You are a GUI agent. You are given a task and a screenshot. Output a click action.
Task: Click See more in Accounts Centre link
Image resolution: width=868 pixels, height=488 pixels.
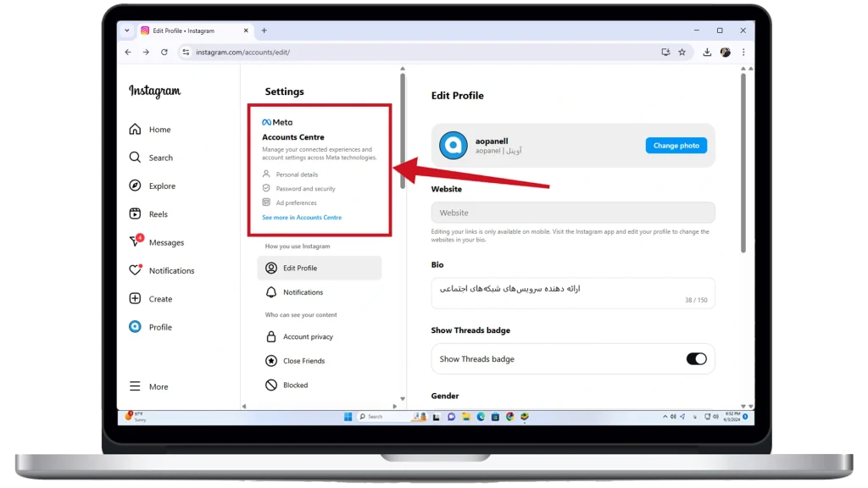point(302,218)
